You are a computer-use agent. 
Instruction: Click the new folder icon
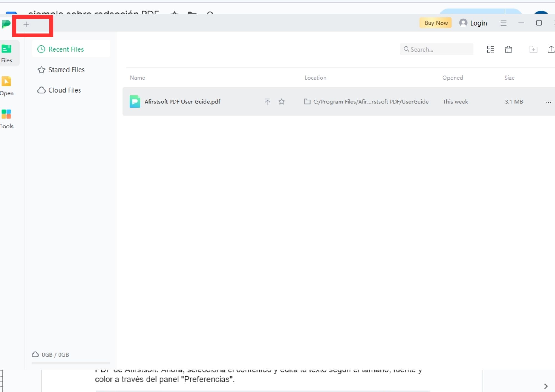pos(533,49)
